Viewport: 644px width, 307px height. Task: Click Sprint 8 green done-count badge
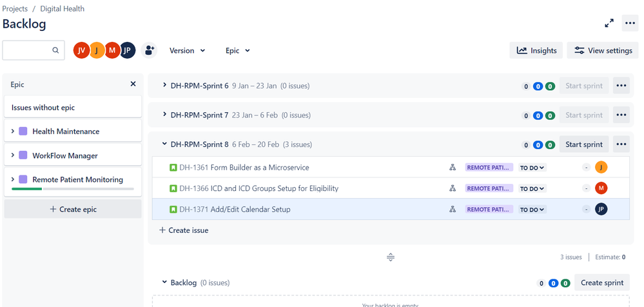(x=551, y=144)
